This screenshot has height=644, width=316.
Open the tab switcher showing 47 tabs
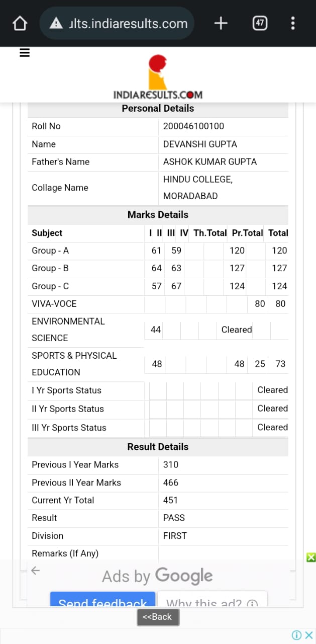pos(260,23)
